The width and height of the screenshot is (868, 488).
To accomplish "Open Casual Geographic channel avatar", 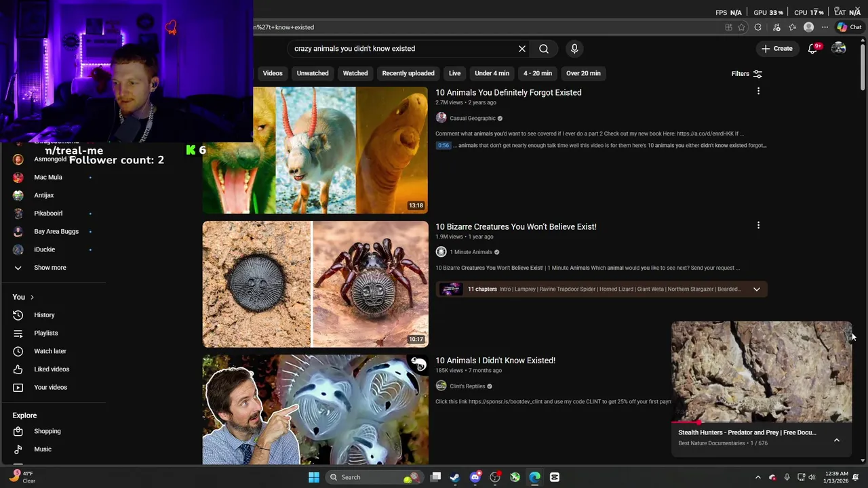I will [441, 118].
